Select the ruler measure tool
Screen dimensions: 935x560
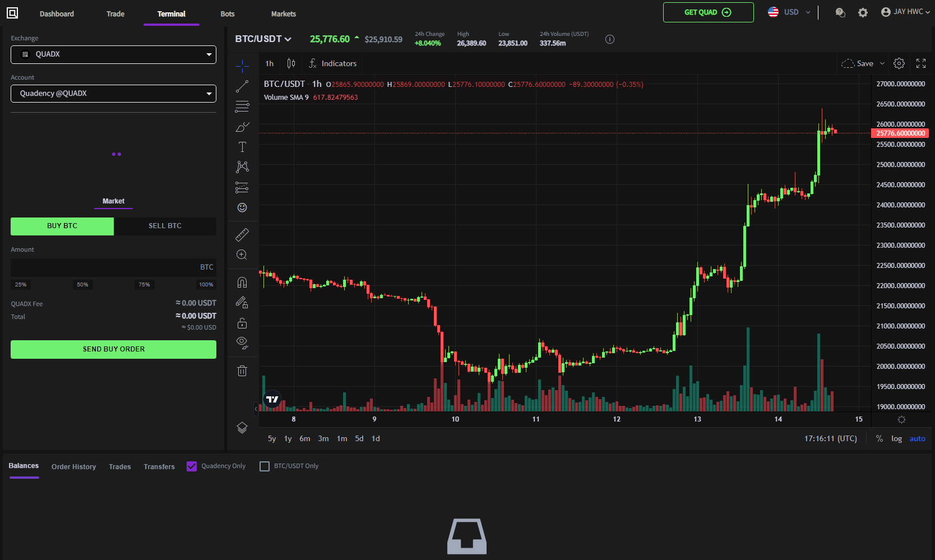pyautogui.click(x=242, y=234)
